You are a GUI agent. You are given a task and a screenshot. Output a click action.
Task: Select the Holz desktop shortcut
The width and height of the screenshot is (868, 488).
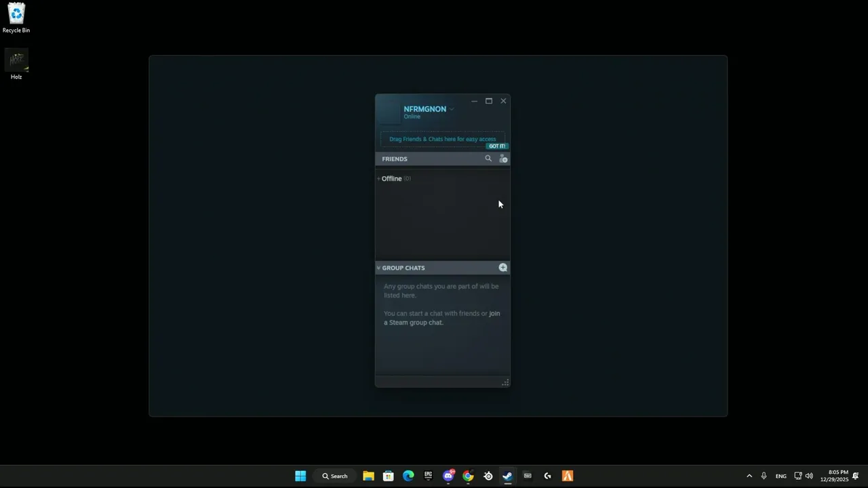tap(16, 64)
